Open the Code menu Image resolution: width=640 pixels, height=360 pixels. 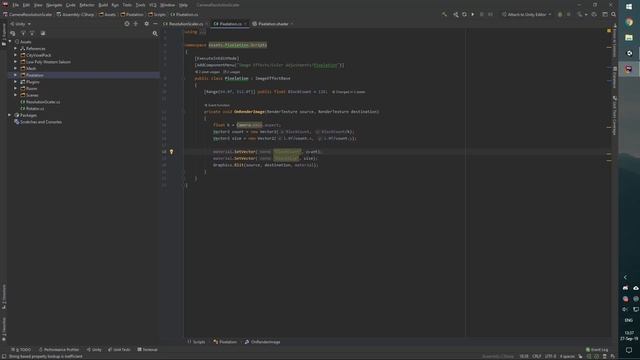[71, 5]
